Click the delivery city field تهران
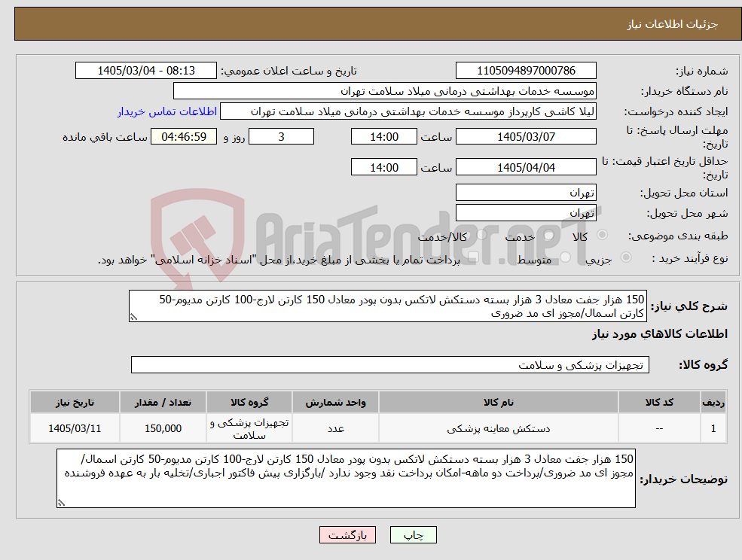Image resolution: width=742 pixels, height=560 pixels. [x=526, y=213]
